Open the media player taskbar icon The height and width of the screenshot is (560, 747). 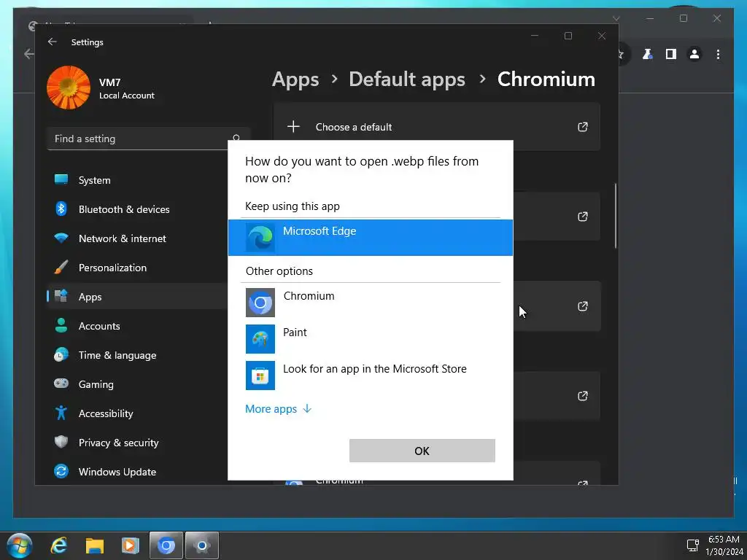click(x=130, y=545)
